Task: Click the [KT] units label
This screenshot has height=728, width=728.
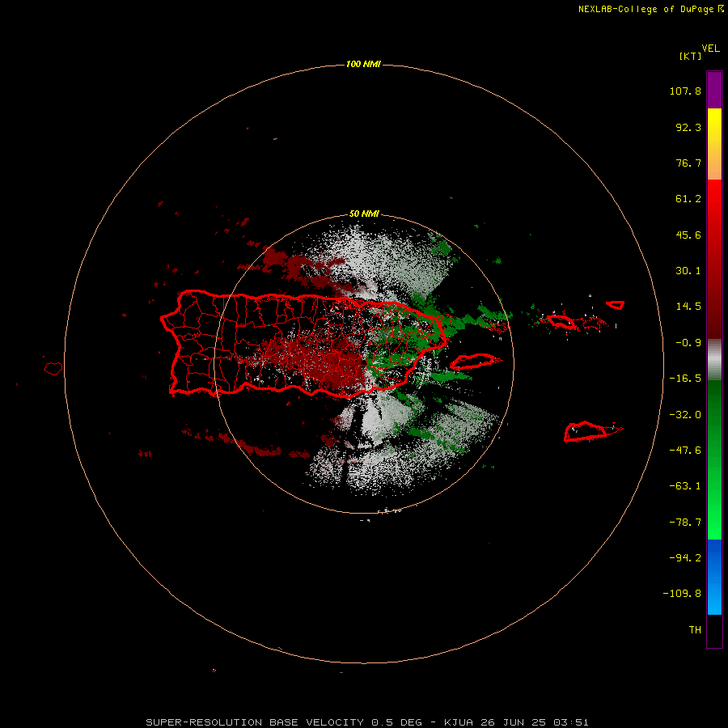Action: 691,56
